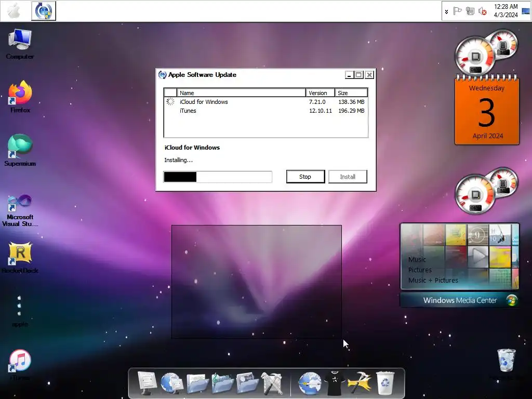Image resolution: width=532 pixels, height=399 pixels.
Task: Select the iTunes desktop shortcut
Action: pos(20,365)
